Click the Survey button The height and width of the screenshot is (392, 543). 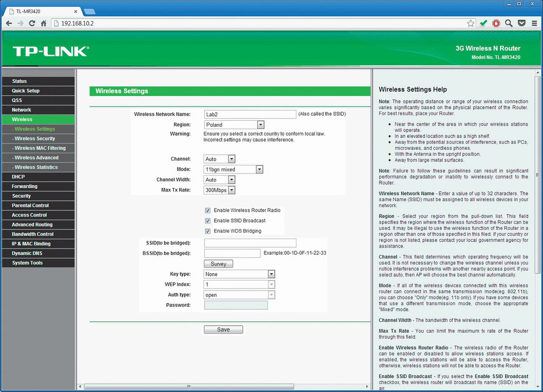click(x=218, y=264)
